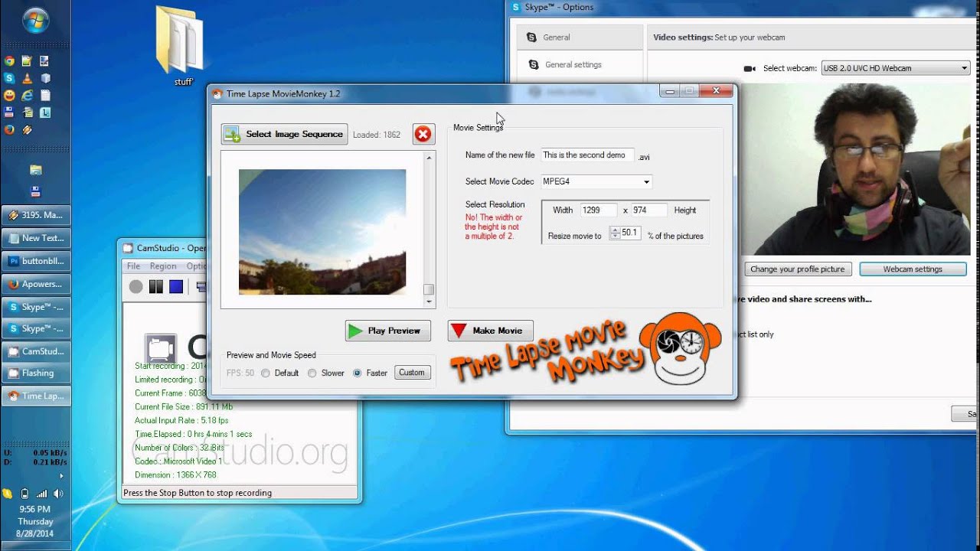The height and width of the screenshot is (551, 980).
Task: Open the stuff folder on desktop
Action: 182,44
